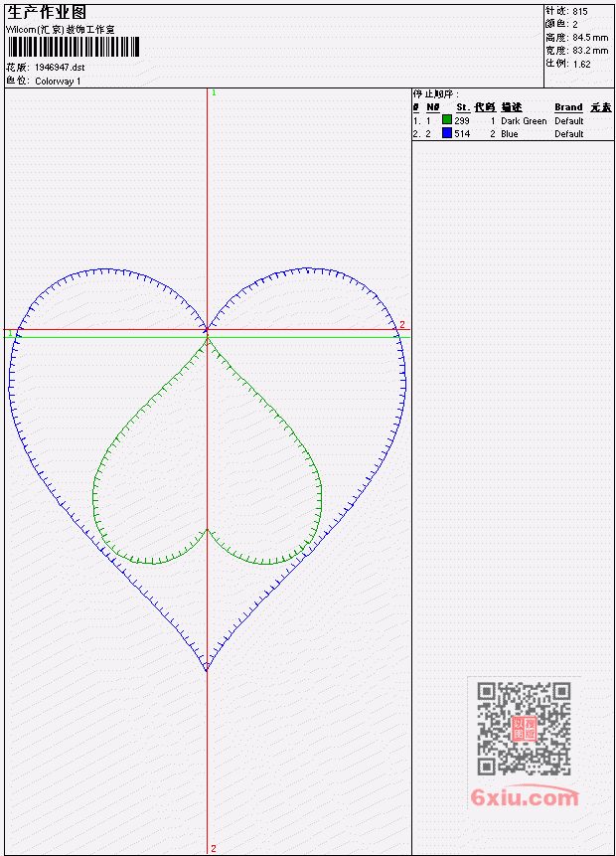This screenshot has width=616, height=856.
Task: Select stitch count 514 in Blue row
Action: click(462, 134)
